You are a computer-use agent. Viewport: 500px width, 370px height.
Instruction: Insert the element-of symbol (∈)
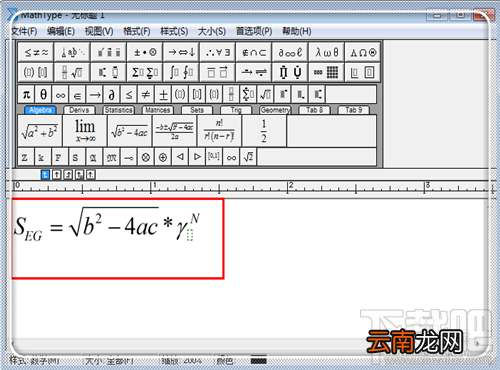[77, 95]
